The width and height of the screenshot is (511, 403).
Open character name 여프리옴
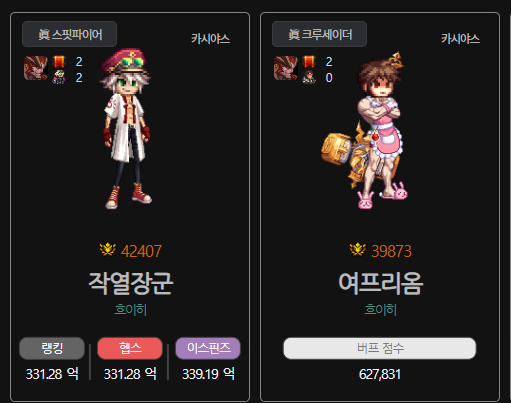tap(381, 283)
